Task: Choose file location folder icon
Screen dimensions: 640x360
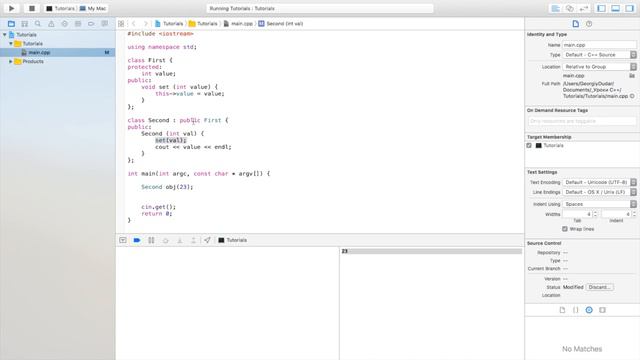Action: (x=632, y=76)
